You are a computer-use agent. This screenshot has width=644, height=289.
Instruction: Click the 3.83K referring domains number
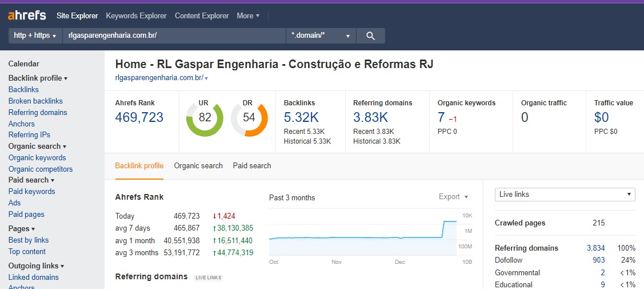[370, 117]
